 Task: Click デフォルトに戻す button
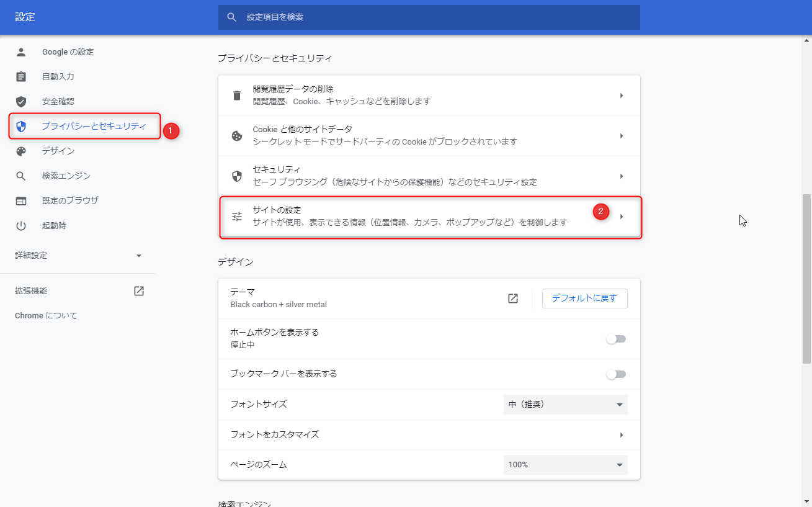click(584, 298)
